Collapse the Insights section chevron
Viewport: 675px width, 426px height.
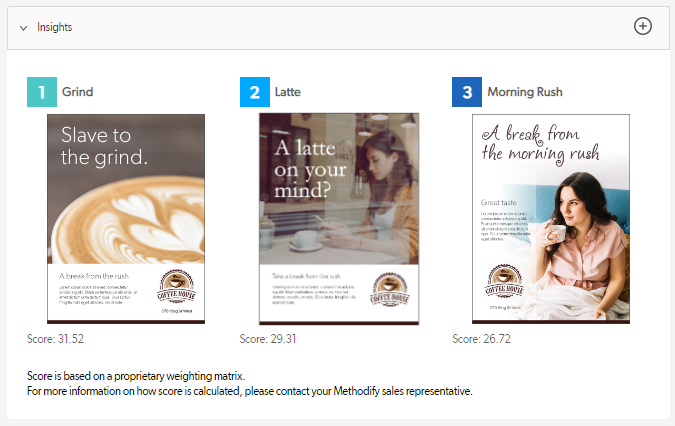[x=23, y=28]
